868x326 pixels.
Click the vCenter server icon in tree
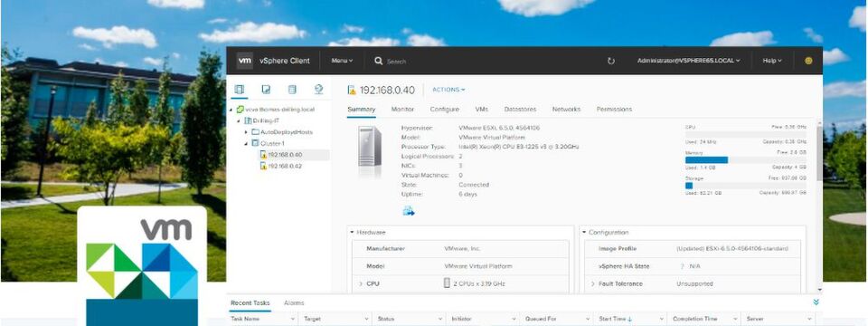coord(240,110)
